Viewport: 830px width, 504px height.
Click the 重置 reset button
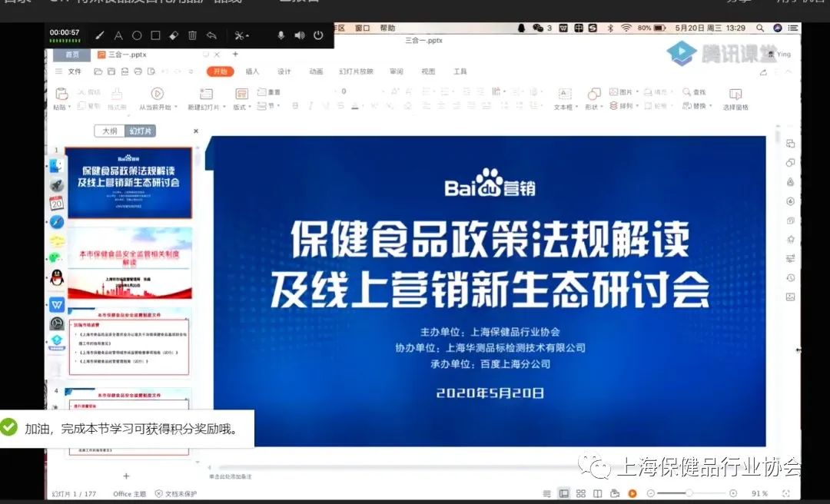[x=269, y=92]
